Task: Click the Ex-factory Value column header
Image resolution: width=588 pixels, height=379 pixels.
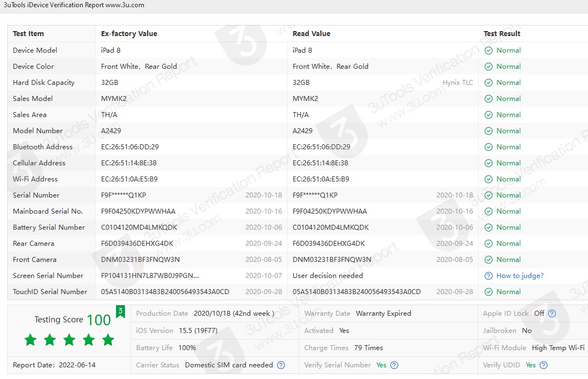Action: click(129, 34)
